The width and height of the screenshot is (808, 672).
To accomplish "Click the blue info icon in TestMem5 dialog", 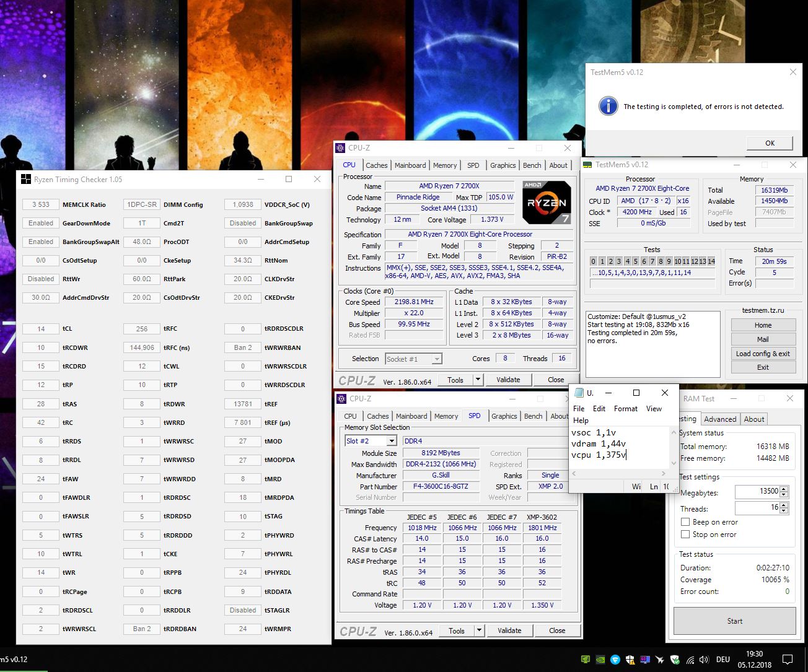I will pyautogui.click(x=608, y=107).
